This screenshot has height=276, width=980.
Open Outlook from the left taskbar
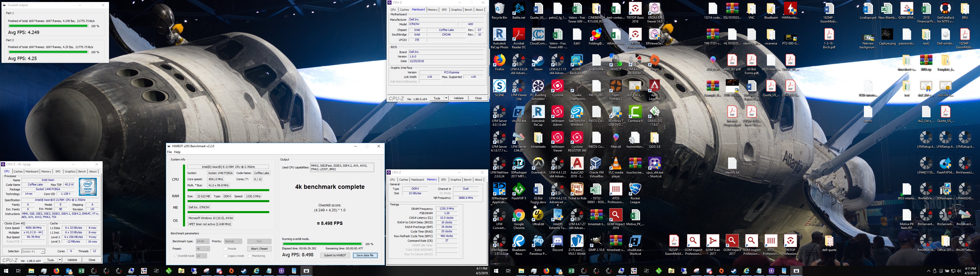68,271
